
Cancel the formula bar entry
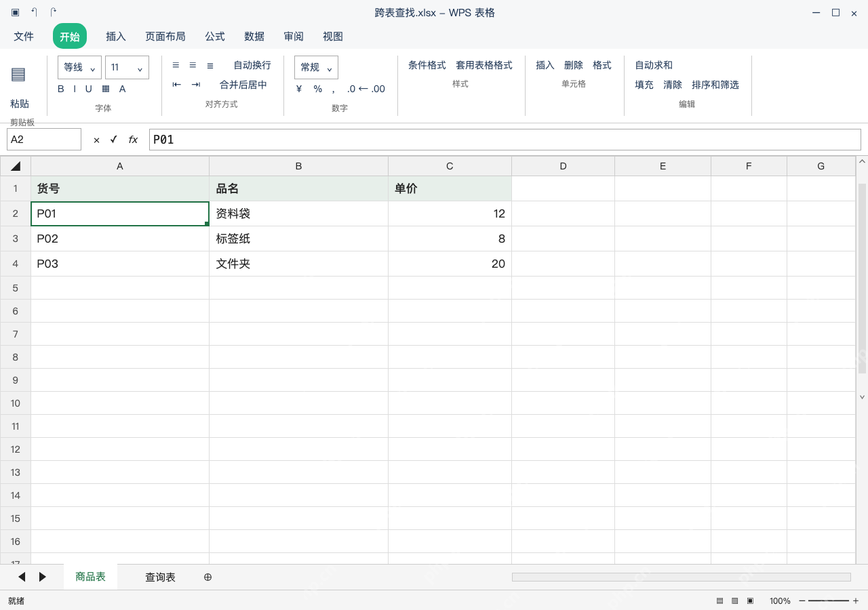(x=96, y=140)
